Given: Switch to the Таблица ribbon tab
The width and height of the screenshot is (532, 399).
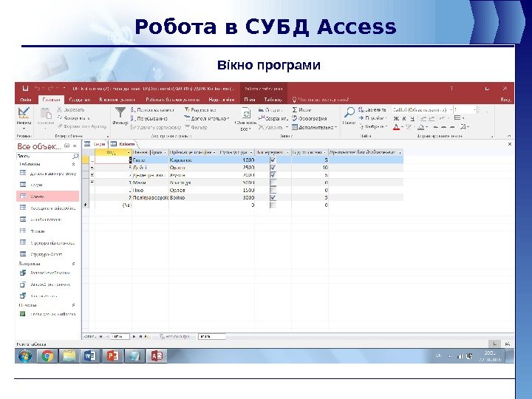Looking at the screenshot, I should (273, 100).
